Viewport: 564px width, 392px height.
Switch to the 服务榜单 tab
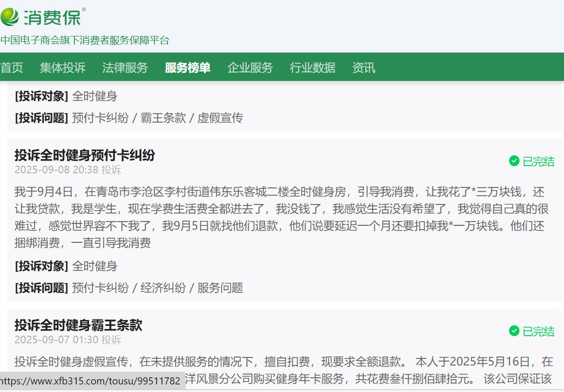(188, 68)
